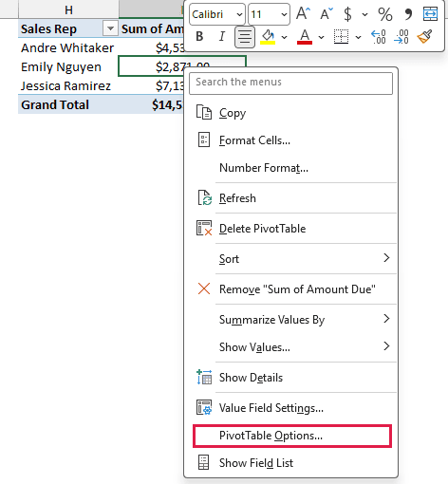448x484 pixels.
Task: Open fill color dropdown arrow
Action: (284, 37)
